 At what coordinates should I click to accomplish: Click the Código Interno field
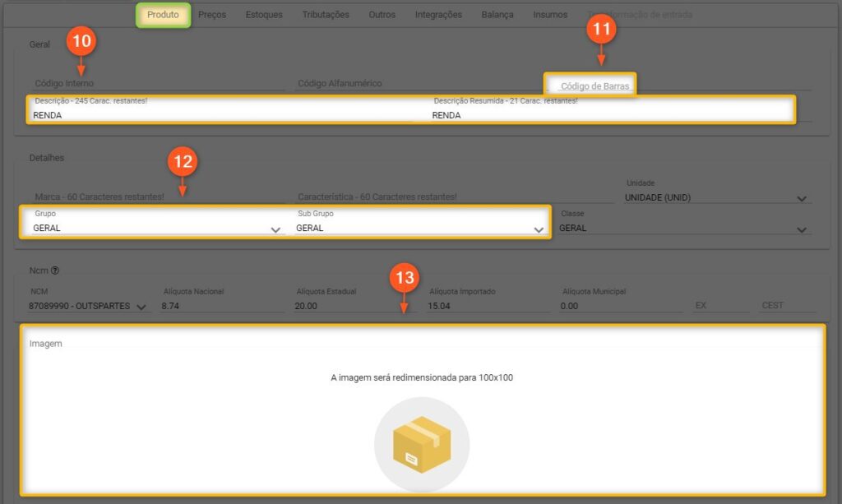coord(156,83)
